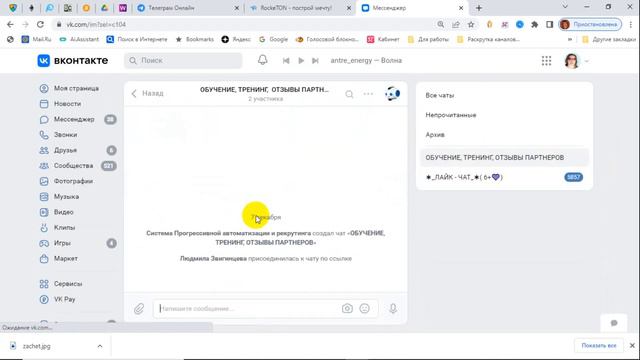
Task: Open the chat avatar thumbnail
Action: [x=392, y=94]
